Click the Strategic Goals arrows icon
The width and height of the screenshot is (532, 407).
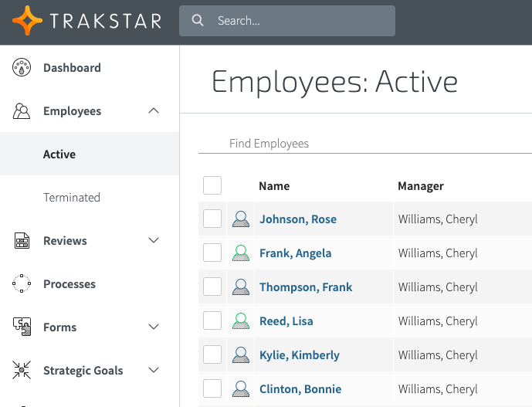(x=22, y=370)
